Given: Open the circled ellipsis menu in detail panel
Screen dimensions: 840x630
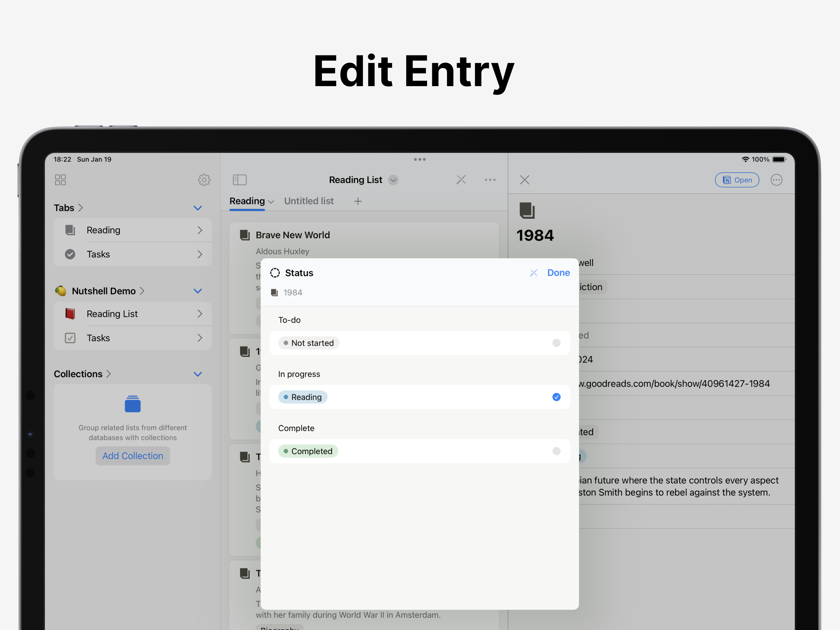Looking at the screenshot, I should point(777,180).
